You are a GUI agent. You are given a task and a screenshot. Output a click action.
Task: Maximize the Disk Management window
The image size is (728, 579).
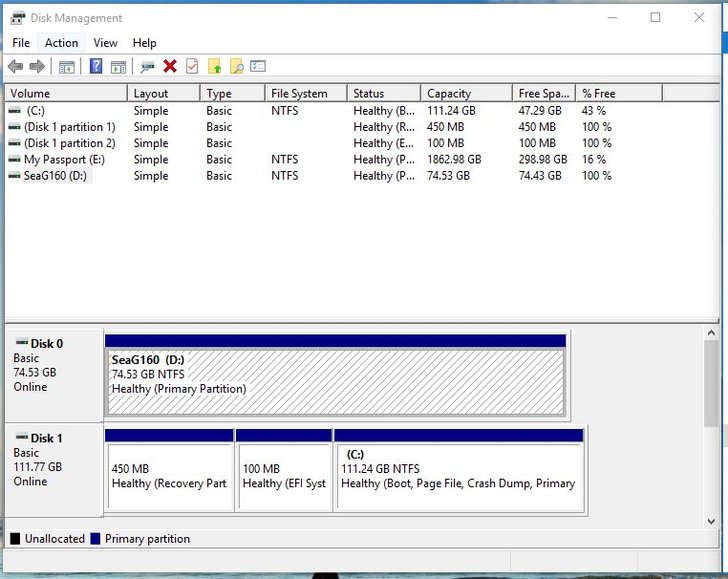655,18
